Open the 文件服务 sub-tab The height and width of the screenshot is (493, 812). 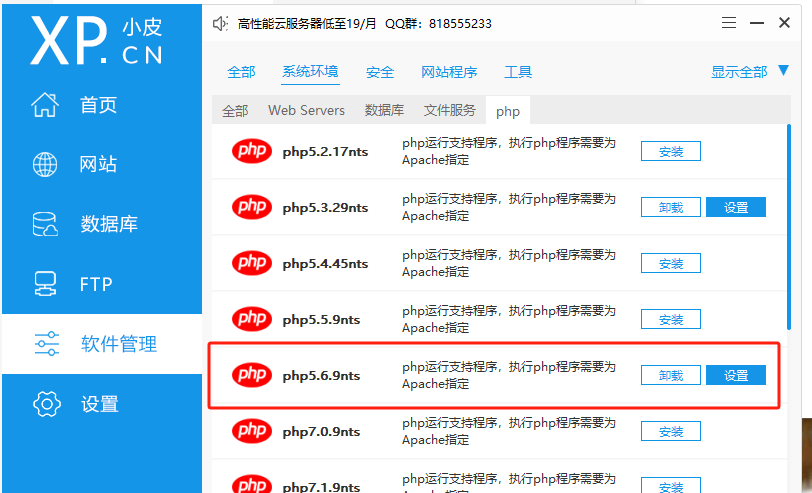450,110
